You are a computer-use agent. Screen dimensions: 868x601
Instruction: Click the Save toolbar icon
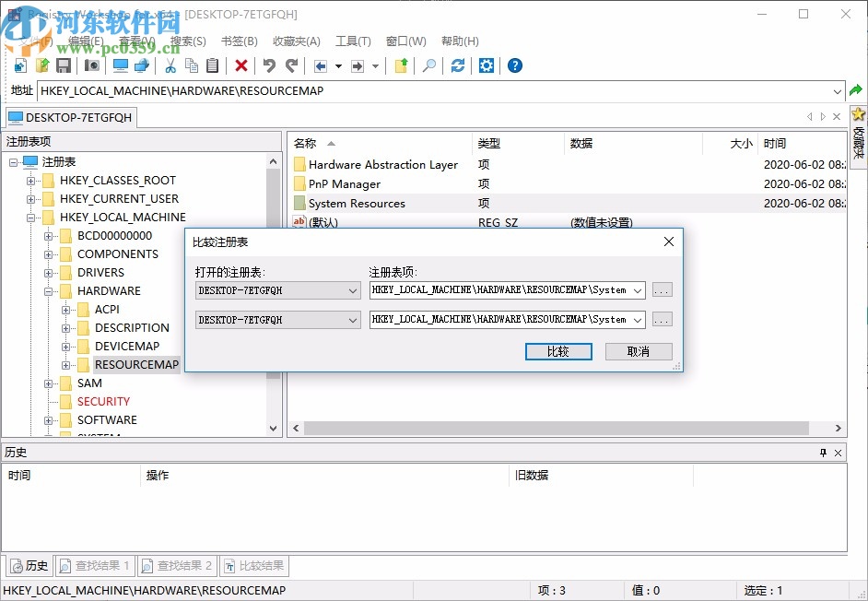[63, 65]
